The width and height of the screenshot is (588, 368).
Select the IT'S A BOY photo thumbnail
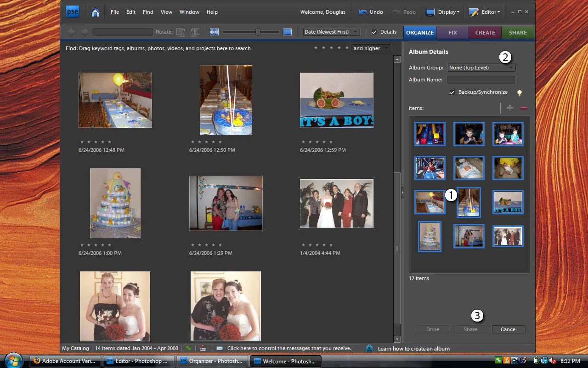click(337, 100)
